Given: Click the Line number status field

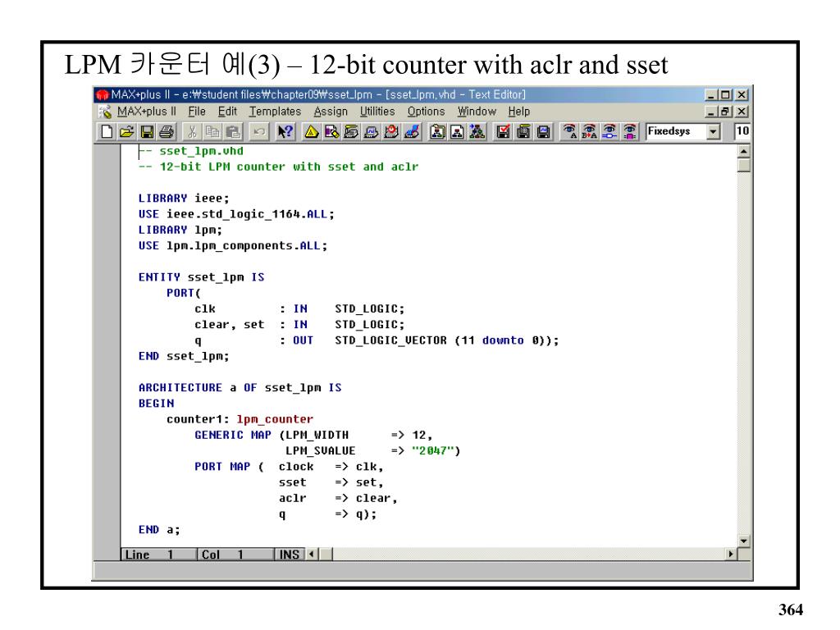Looking at the screenshot, I should (158, 555).
